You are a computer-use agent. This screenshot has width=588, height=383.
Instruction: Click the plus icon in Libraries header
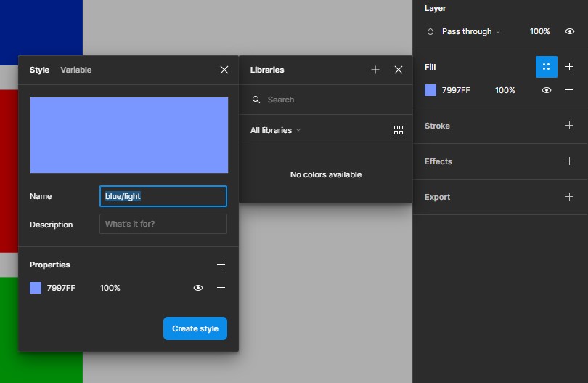(x=375, y=70)
